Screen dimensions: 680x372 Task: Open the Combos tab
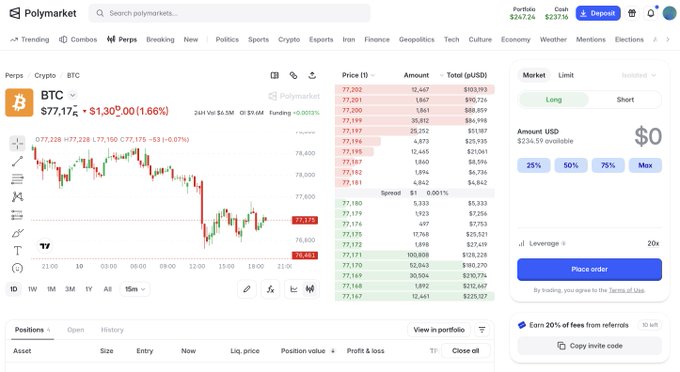(78, 39)
